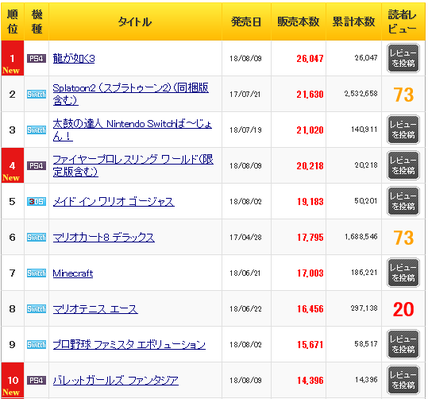Viewport: 428px width, 399px height.
Task: Click PS4 icon beside ファイヤープロレスリング
Action: point(36,166)
